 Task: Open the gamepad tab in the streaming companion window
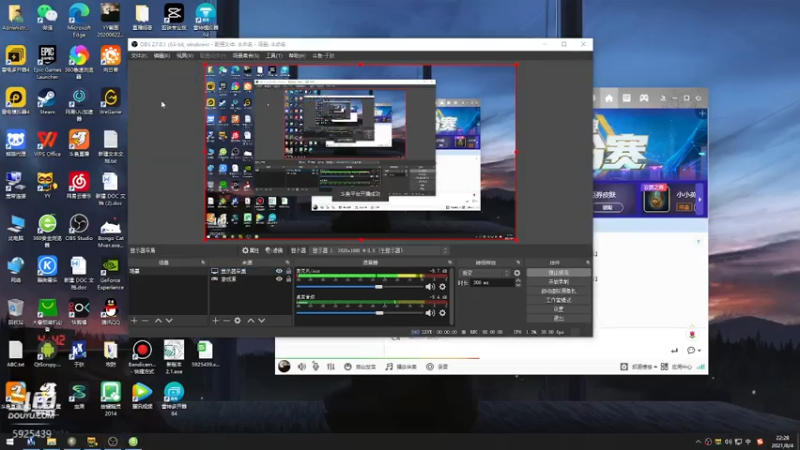click(x=644, y=98)
